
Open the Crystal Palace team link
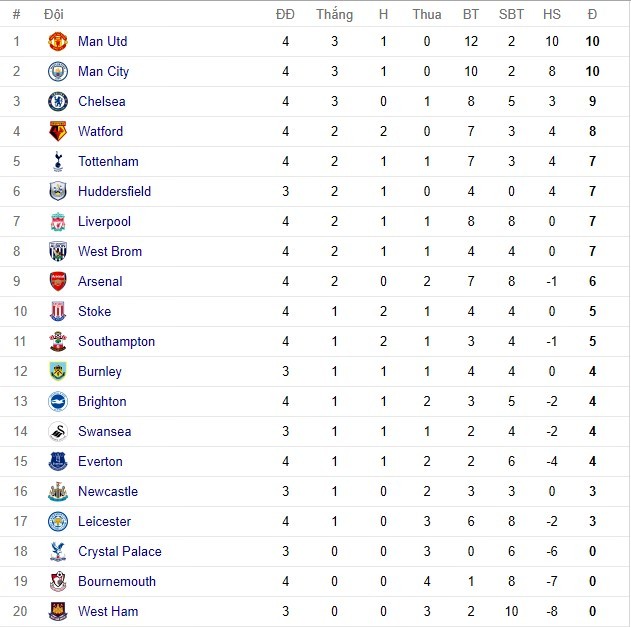click(x=119, y=551)
